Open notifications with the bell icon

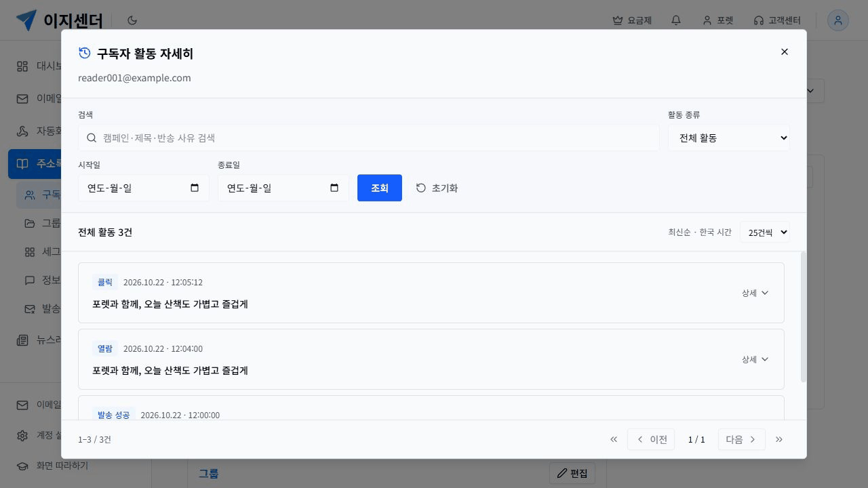pyautogui.click(x=676, y=20)
